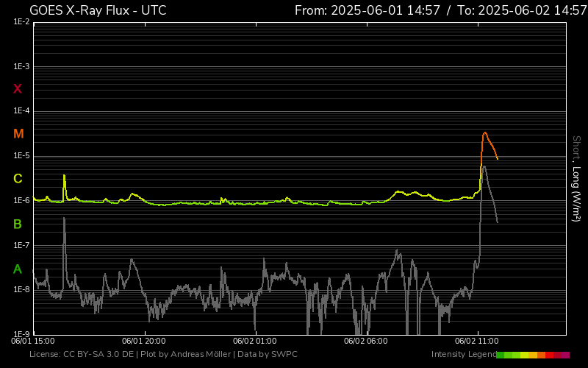Select the yellow C flare class label

point(18,179)
